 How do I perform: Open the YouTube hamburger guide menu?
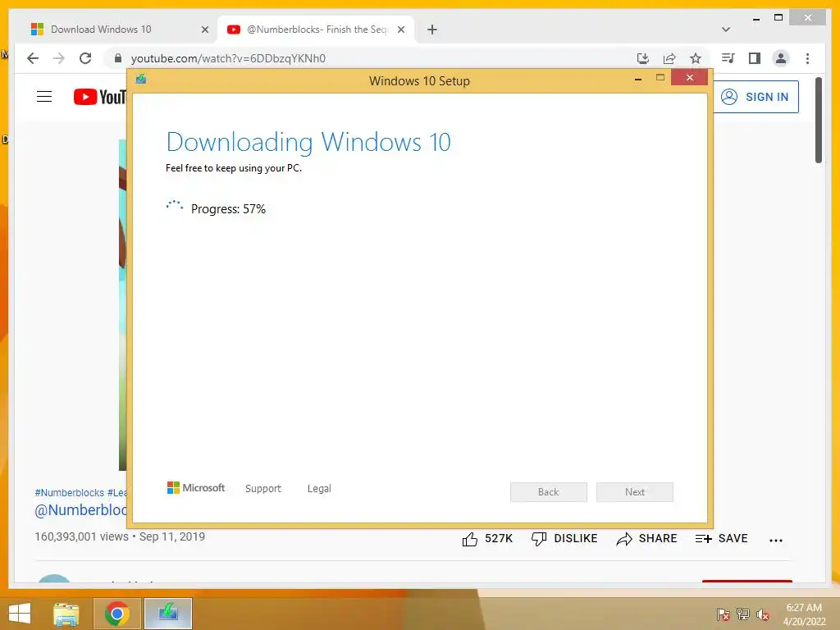pyautogui.click(x=44, y=97)
